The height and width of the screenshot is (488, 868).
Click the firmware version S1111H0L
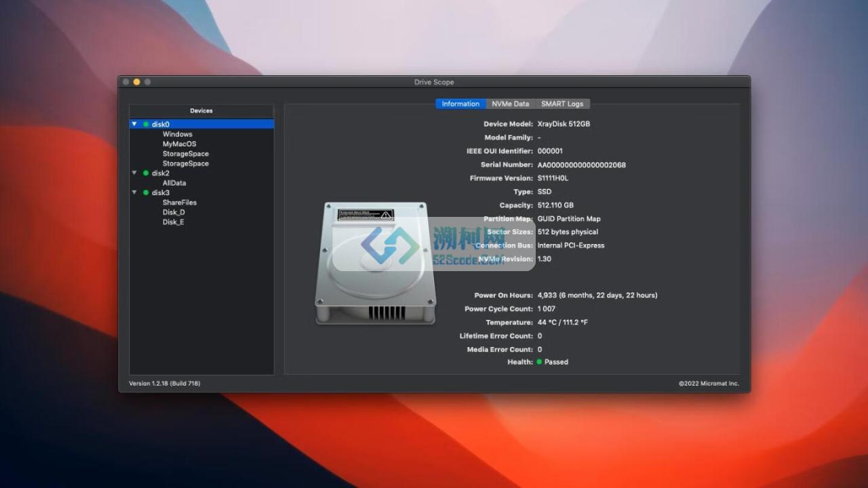[x=553, y=178]
